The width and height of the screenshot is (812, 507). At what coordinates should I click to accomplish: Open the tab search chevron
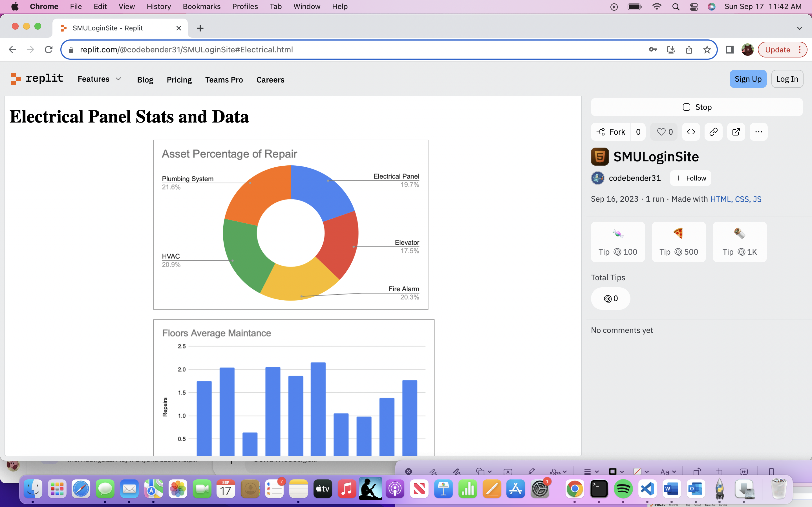(x=799, y=28)
